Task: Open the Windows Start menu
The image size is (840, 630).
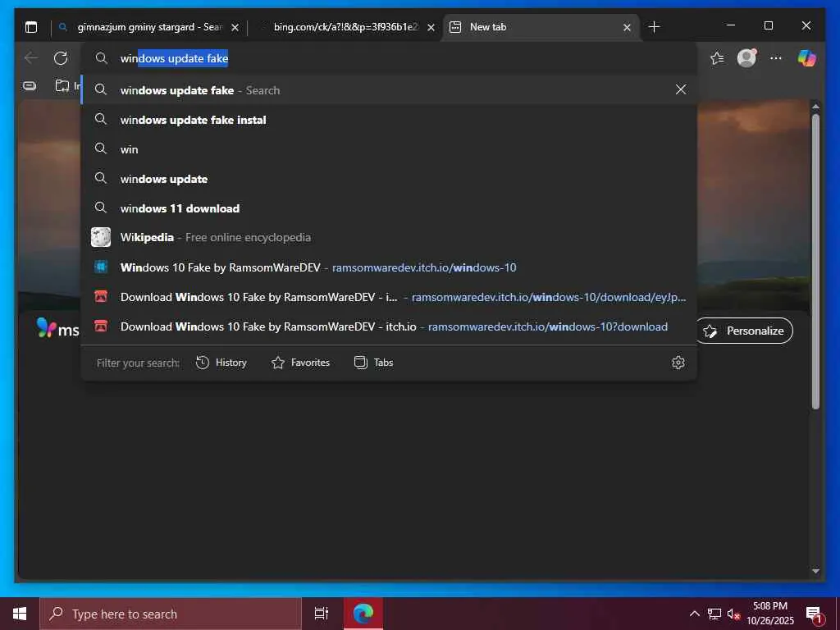Action: (20, 614)
